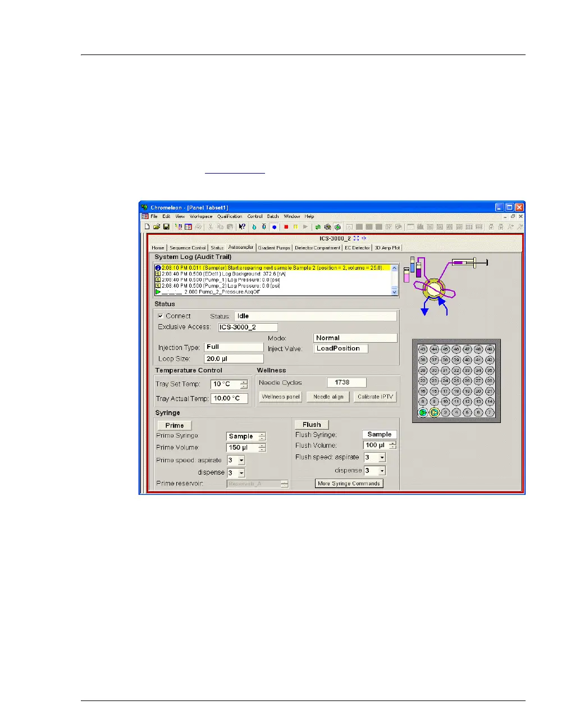Screen dimensions: 566x728
Task: Open the Qualification menu
Action: point(230,216)
